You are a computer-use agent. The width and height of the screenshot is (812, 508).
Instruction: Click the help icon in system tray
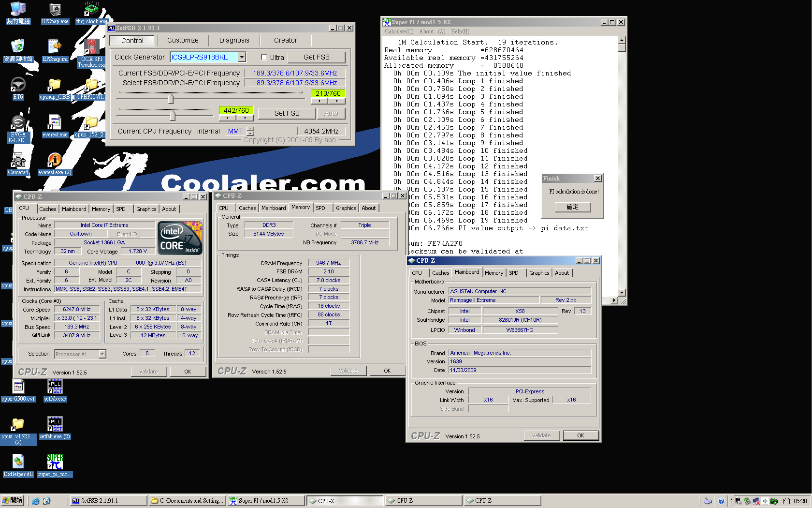721,501
